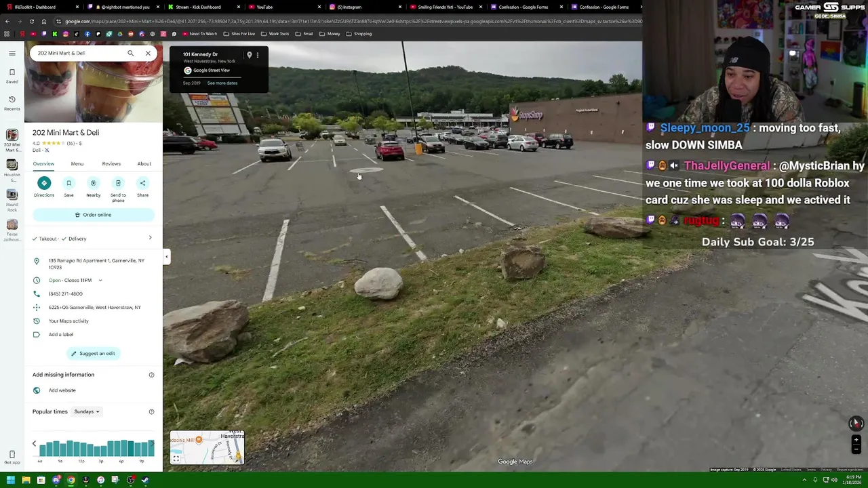Click the browser home button
868x488 pixels.
(x=44, y=21)
